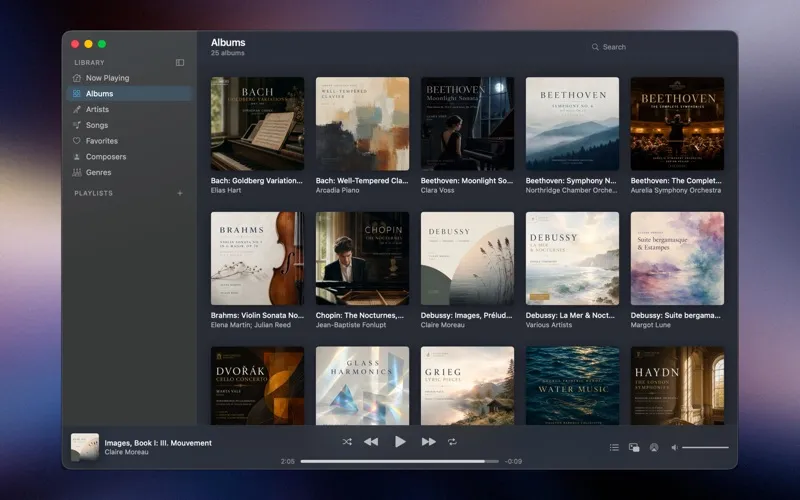This screenshot has height=500, width=800.
Task: Click the Composers person icon
Action: (x=77, y=157)
